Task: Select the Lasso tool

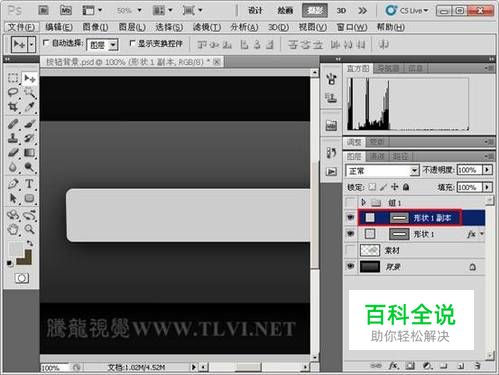Action: click(13, 92)
